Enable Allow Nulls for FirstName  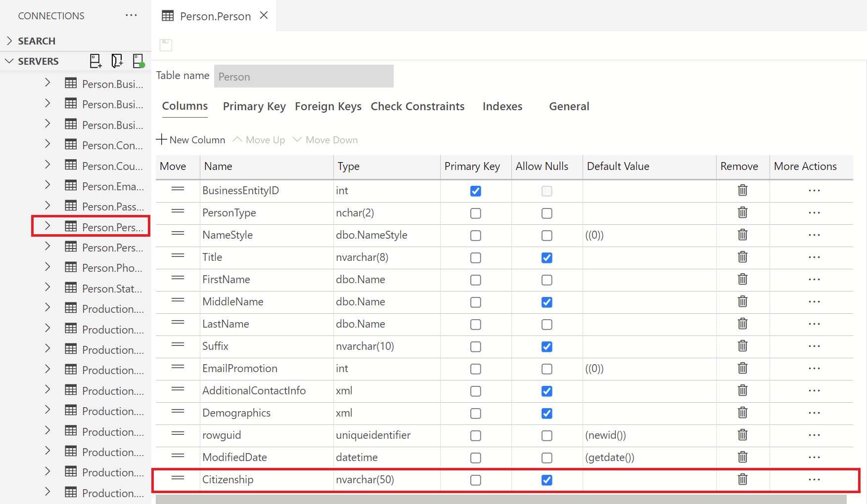coord(547,280)
